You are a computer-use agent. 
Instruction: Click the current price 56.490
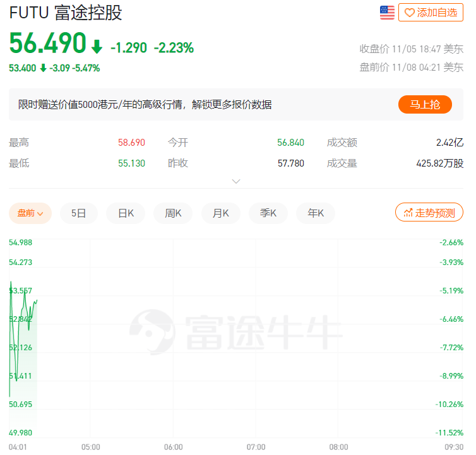click(47, 43)
